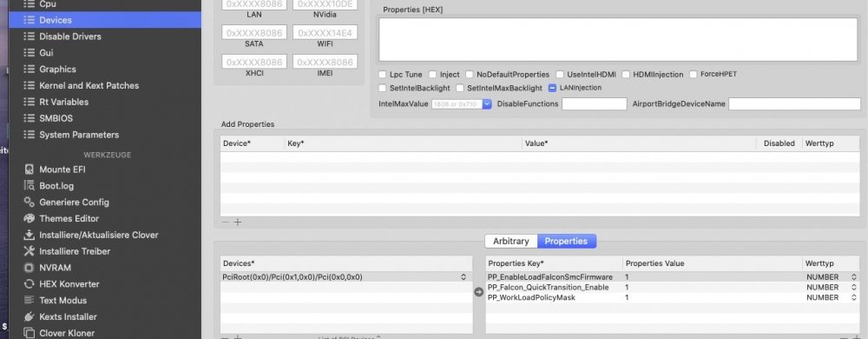Open NVRAM chip icon
Viewport: 868px width, 339px height.
tap(30, 268)
